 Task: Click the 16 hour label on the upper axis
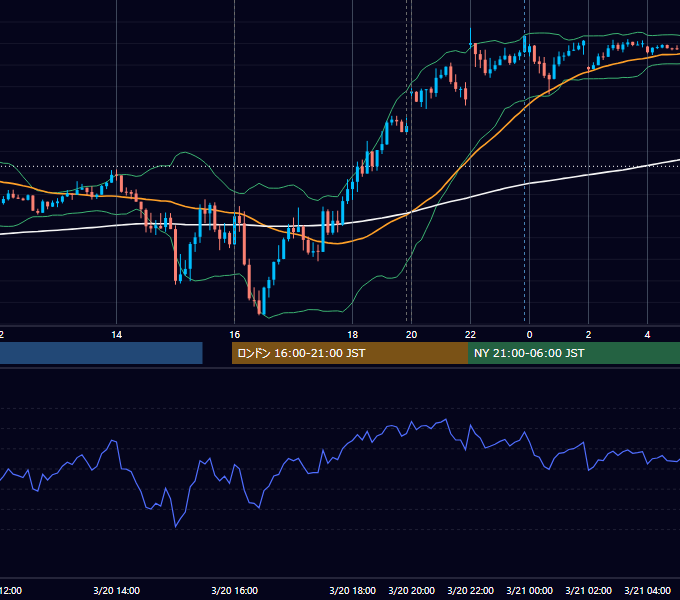pyautogui.click(x=235, y=335)
